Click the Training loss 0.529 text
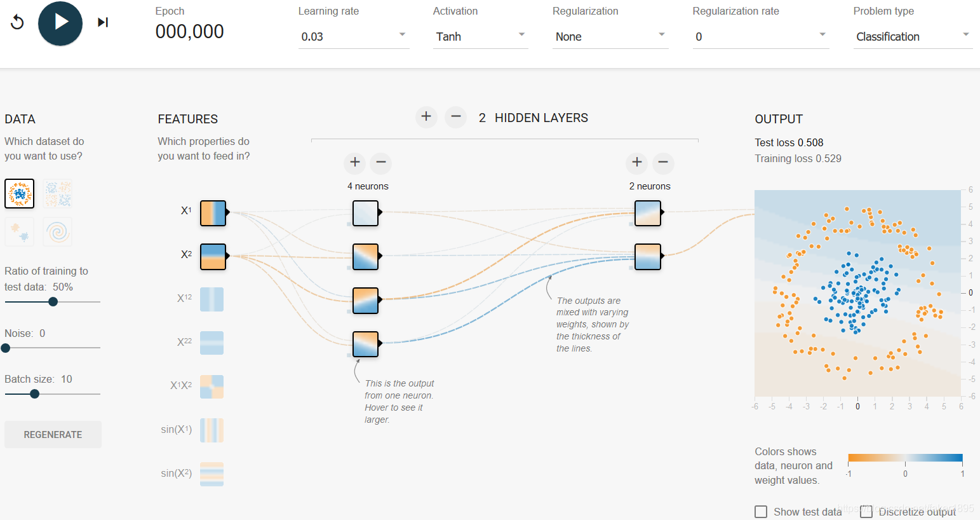This screenshot has height=520, width=980. click(798, 158)
